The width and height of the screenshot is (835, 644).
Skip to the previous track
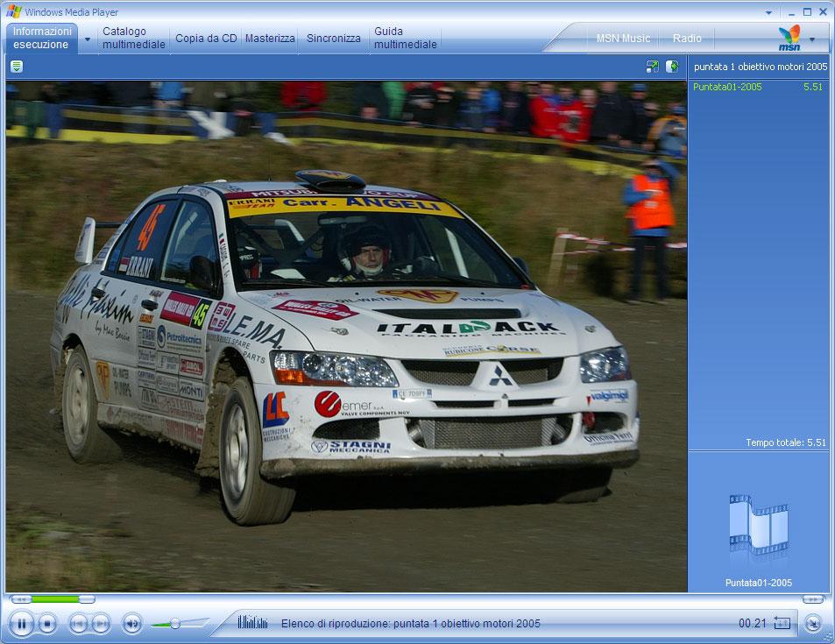[x=78, y=623]
